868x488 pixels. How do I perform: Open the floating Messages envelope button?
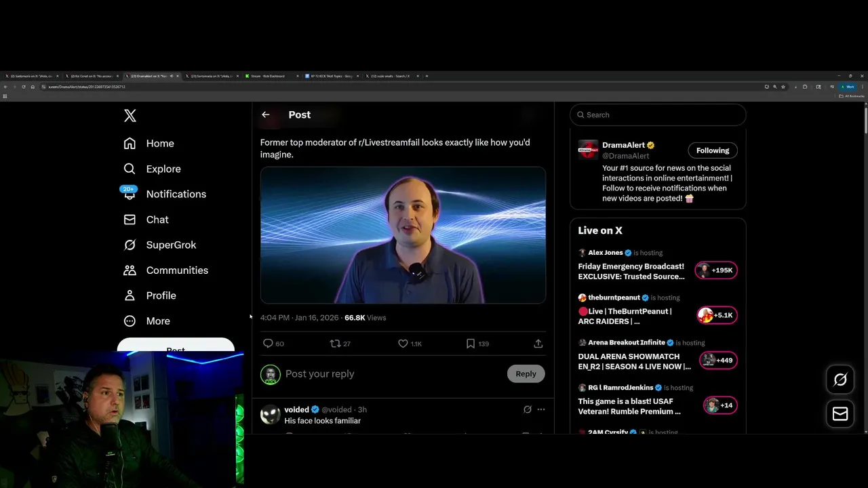click(840, 414)
